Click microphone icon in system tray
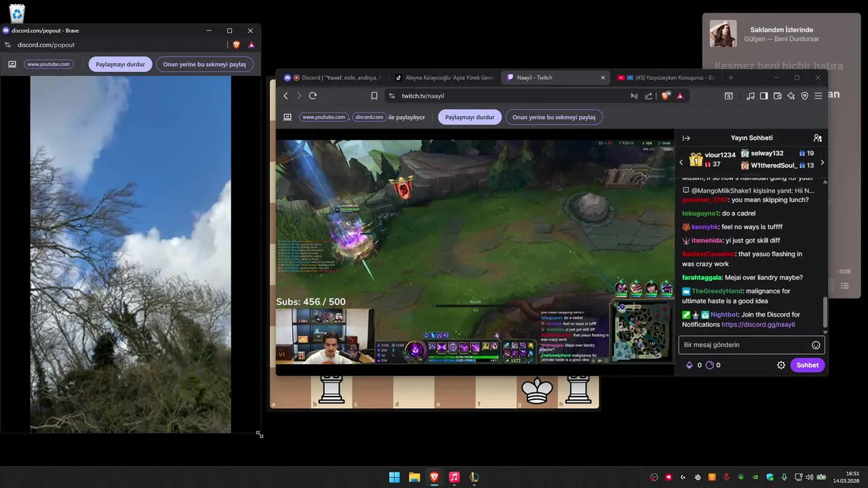868x488 pixels. tap(784, 477)
